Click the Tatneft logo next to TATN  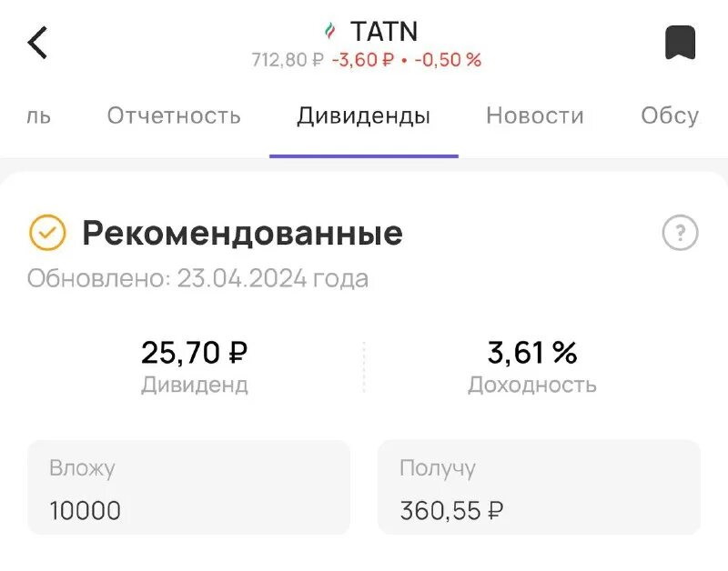[x=329, y=31]
